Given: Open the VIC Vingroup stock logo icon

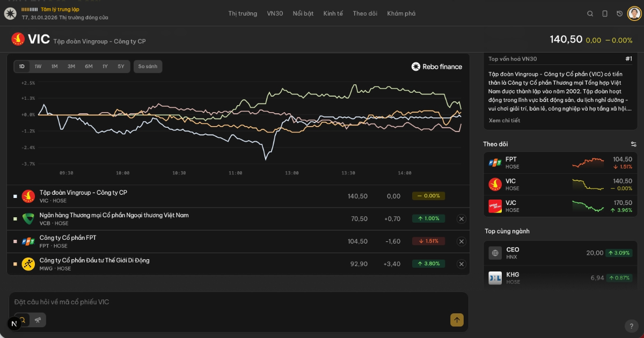Looking at the screenshot, I should point(18,39).
